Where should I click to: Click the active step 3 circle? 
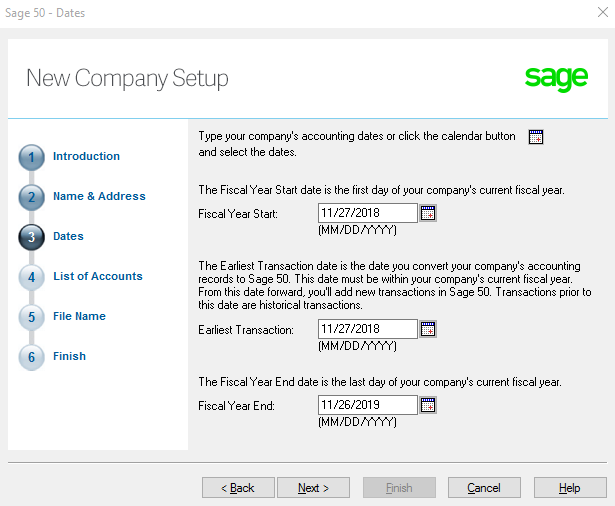click(31, 237)
